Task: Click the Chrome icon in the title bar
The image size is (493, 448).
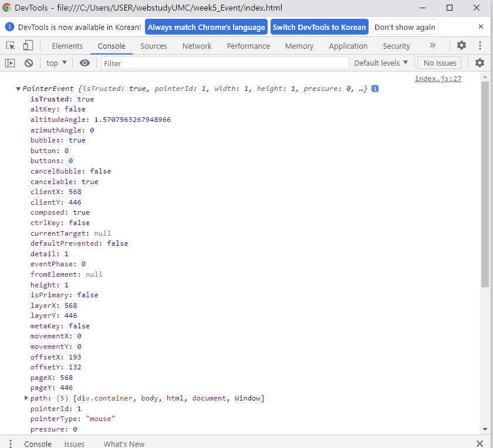Action: point(6,8)
